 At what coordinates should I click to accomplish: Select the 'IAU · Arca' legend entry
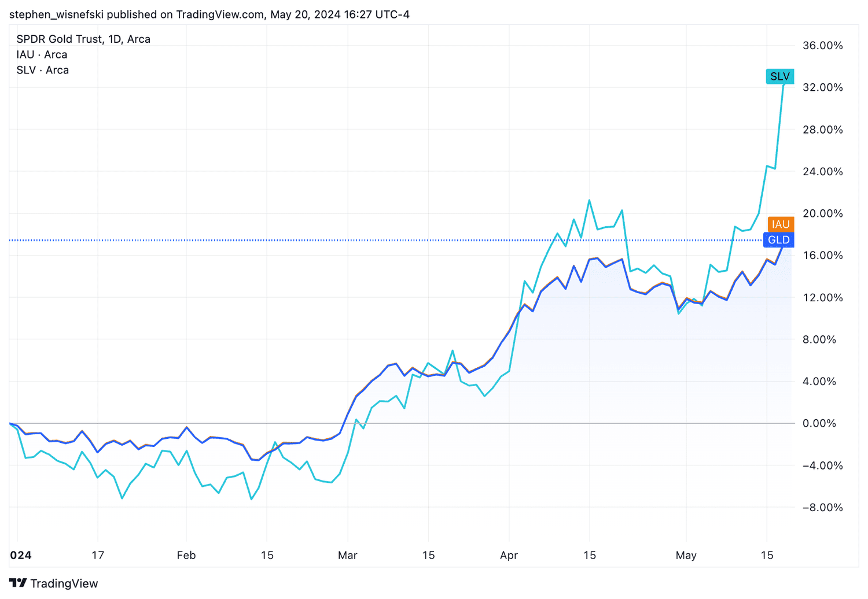tap(42, 54)
